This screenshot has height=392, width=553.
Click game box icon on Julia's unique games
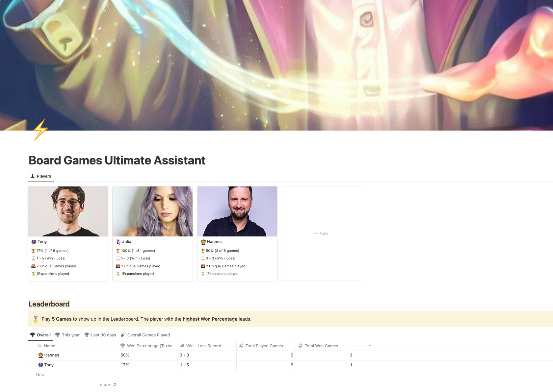pyautogui.click(x=118, y=266)
